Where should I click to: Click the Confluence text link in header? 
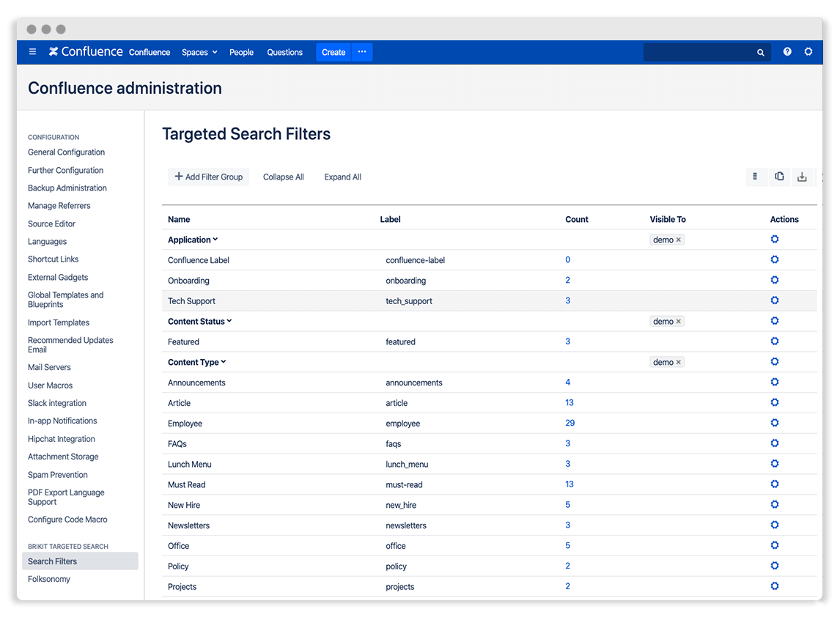tap(150, 53)
